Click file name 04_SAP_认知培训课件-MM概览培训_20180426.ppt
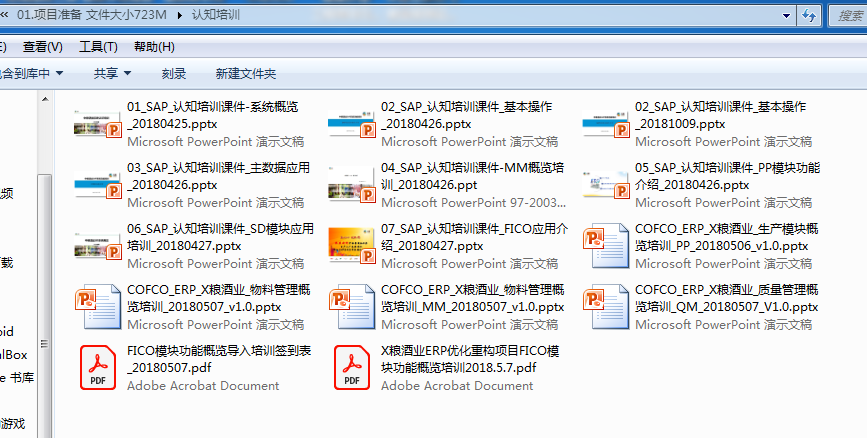The height and width of the screenshot is (438, 867). [x=473, y=176]
